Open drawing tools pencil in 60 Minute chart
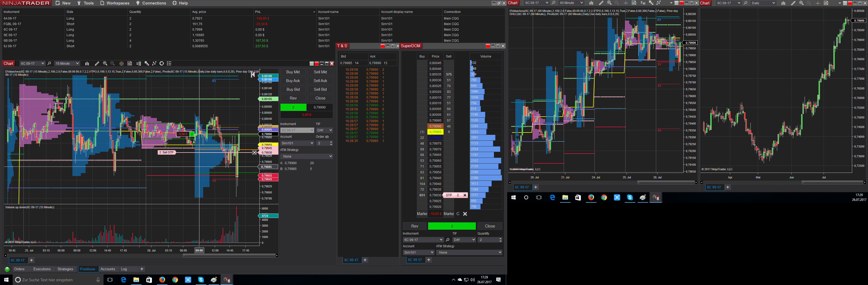 click(x=601, y=3)
